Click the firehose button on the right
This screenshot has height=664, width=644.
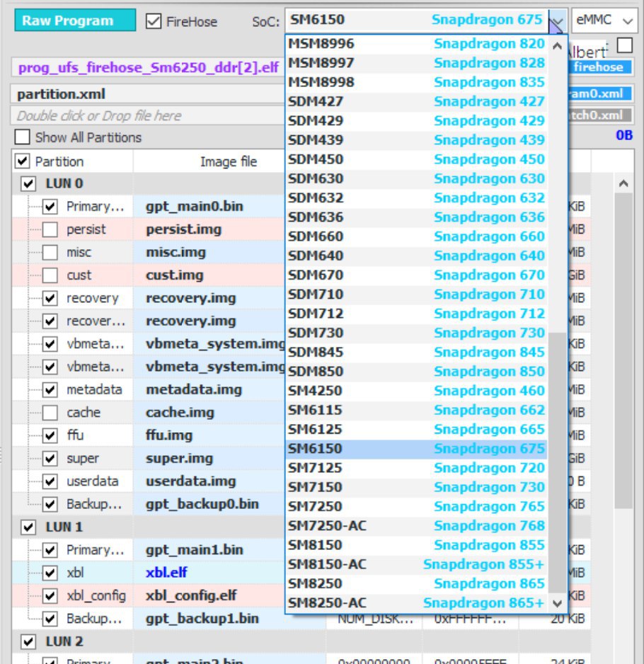(600, 67)
